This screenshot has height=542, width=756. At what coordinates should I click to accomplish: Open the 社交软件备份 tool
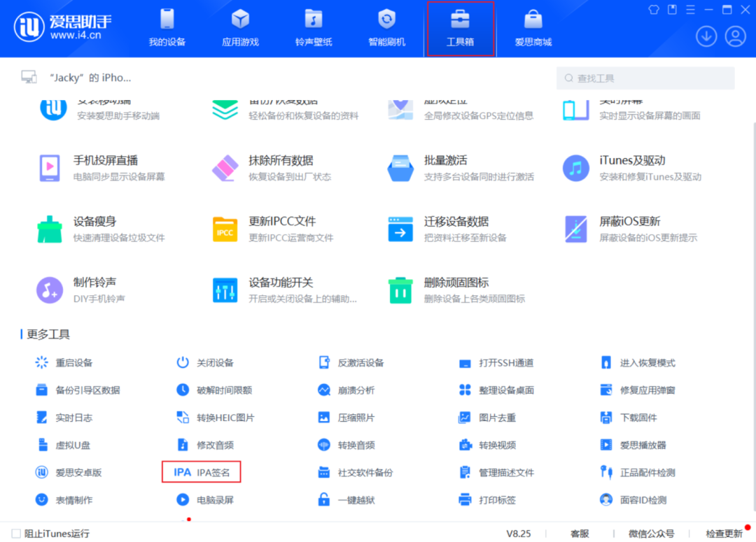point(356,472)
